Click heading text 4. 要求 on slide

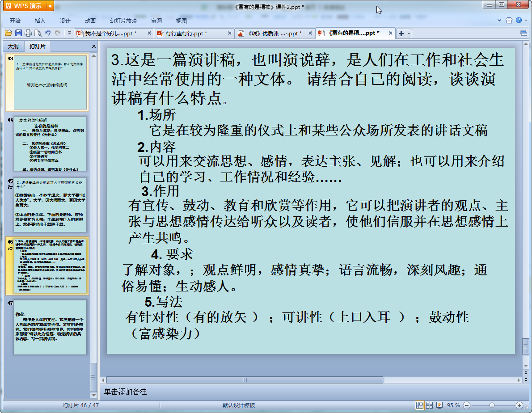pos(172,254)
